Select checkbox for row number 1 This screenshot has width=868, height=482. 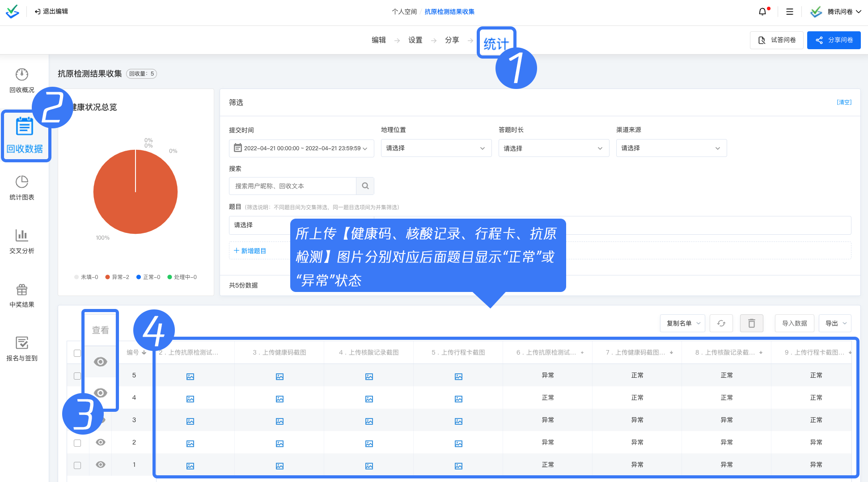tap(77, 465)
